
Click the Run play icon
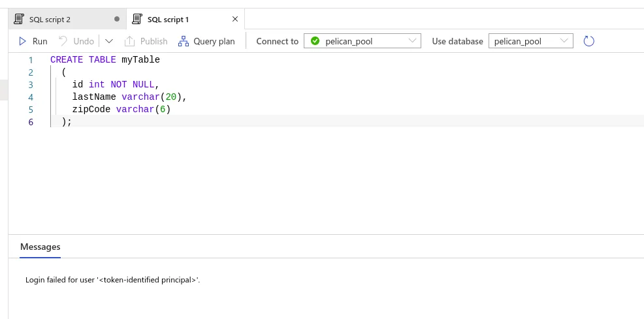23,41
